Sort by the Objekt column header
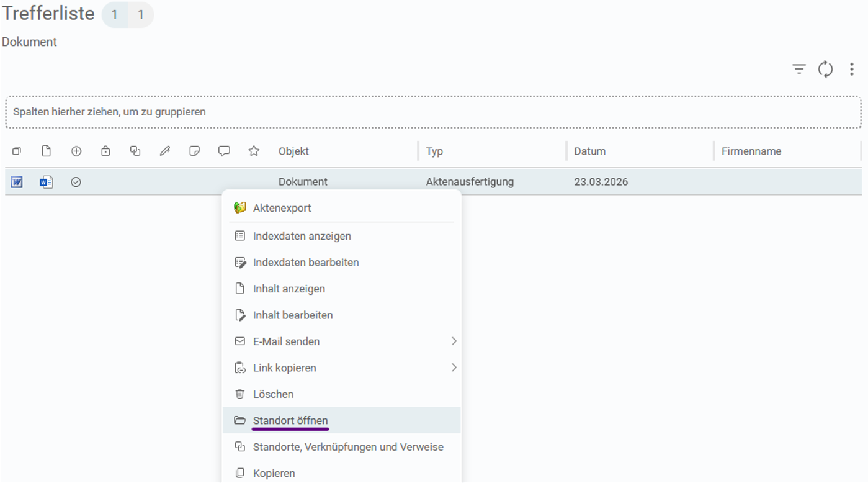 pyautogui.click(x=293, y=151)
